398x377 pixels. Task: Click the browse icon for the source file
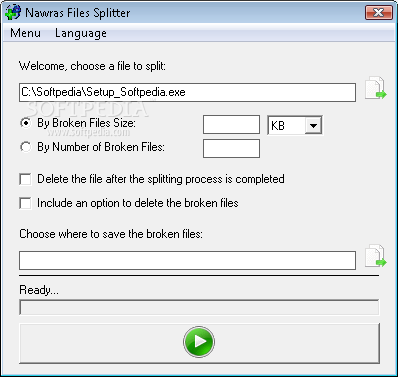click(376, 88)
